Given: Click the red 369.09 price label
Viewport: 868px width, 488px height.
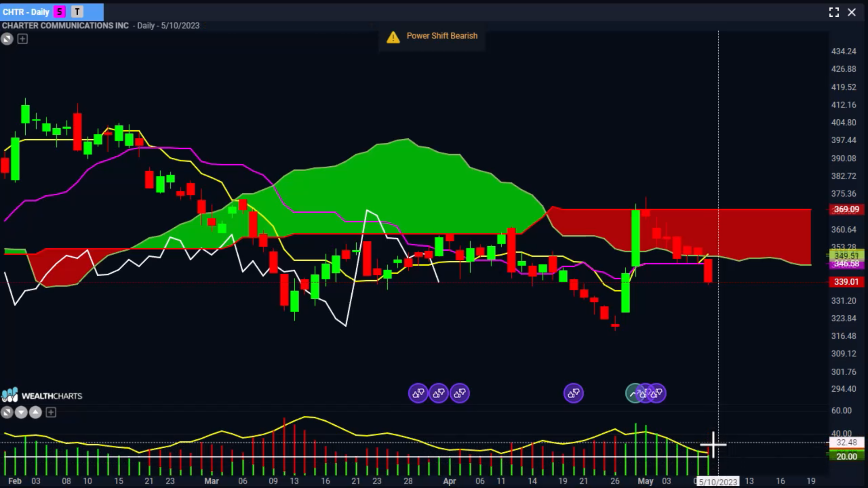Looking at the screenshot, I should point(846,210).
